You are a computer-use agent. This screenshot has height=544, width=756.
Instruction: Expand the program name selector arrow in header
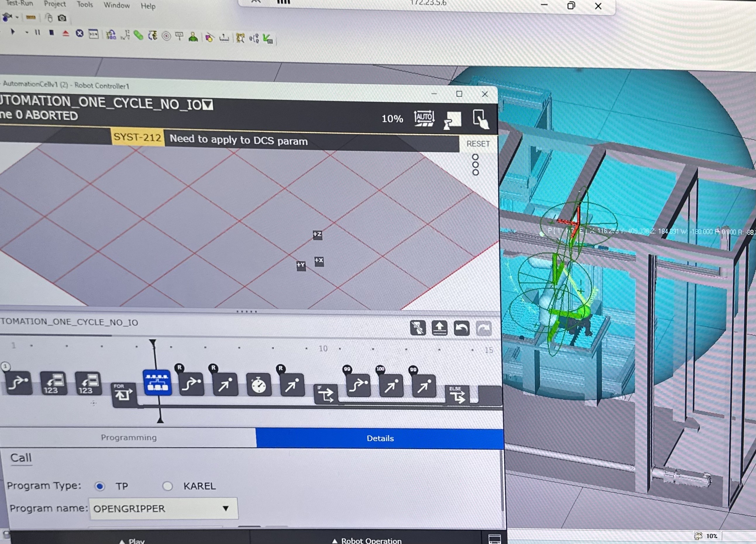pos(208,105)
